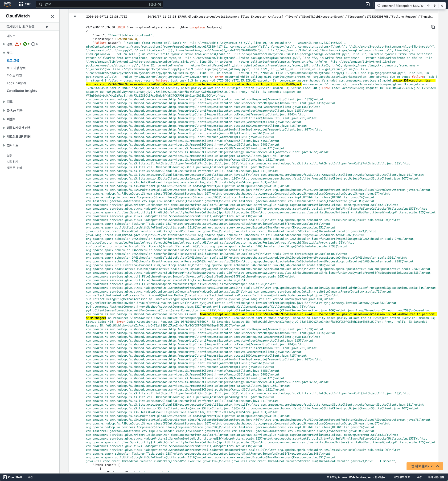Click the AWS logo home icon
Image resolution: width=448 pixels, height=481 pixels.
[x=7, y=4]
